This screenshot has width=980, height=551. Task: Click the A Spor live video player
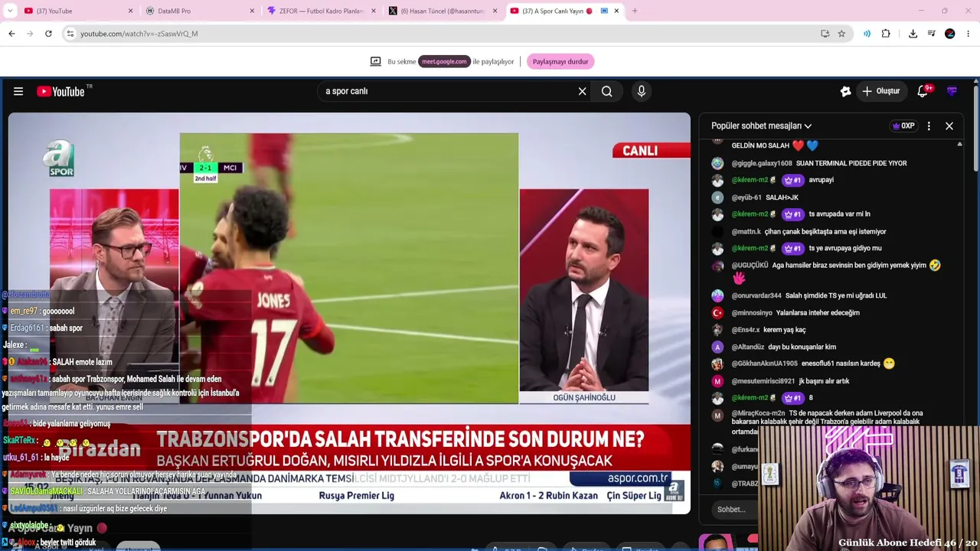point(349,313)
